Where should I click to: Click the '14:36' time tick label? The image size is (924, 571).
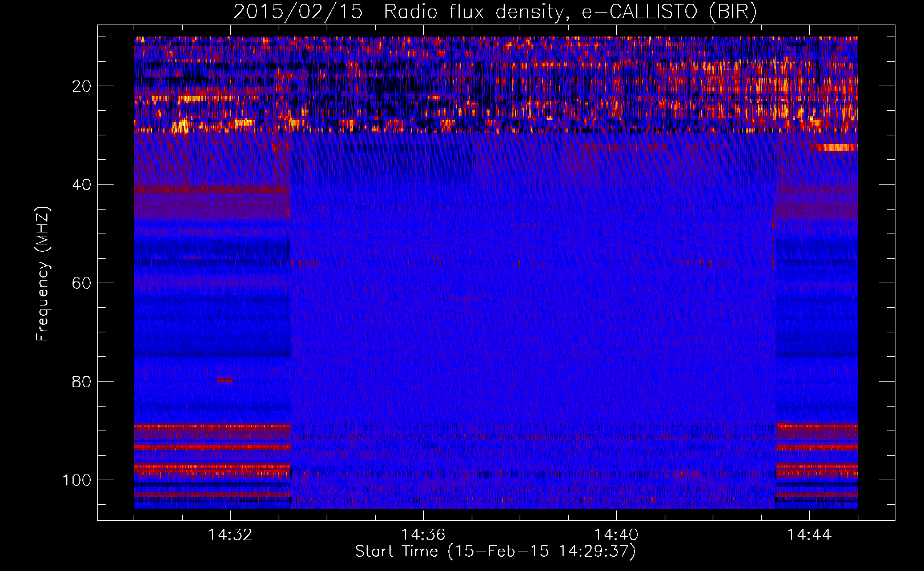423,535
